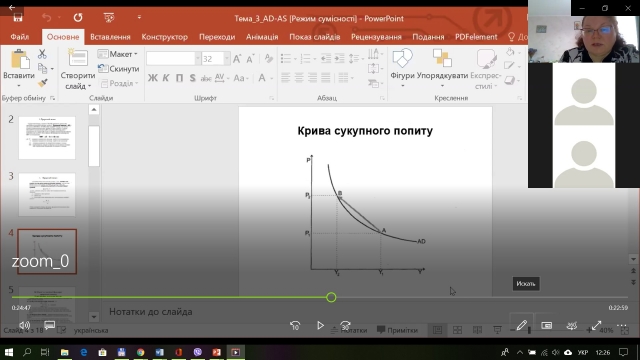Select the Cut scissors icon
Screen dimensions: 640x360
tap(42, 53)
